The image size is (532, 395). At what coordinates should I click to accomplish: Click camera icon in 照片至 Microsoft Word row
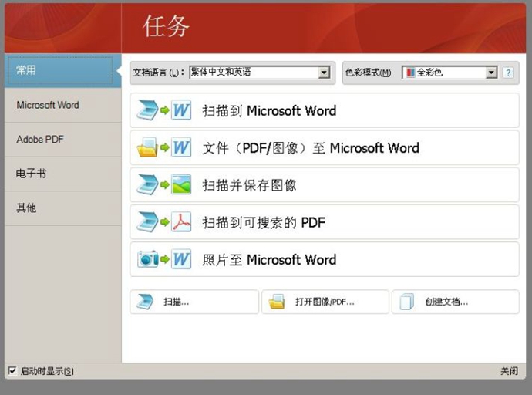click(x=148, y=259)
